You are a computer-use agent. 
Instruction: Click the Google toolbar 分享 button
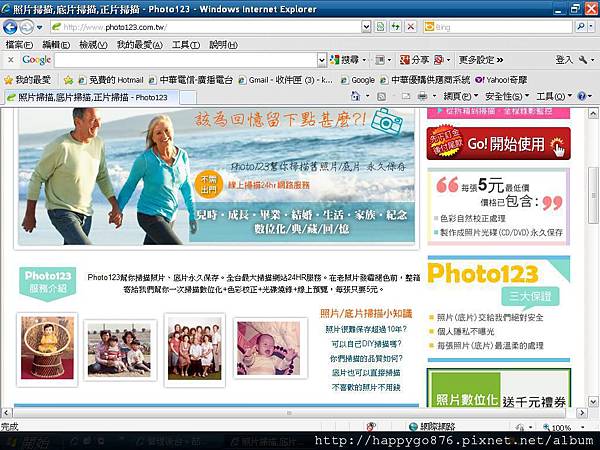click(x=414, y=60)
